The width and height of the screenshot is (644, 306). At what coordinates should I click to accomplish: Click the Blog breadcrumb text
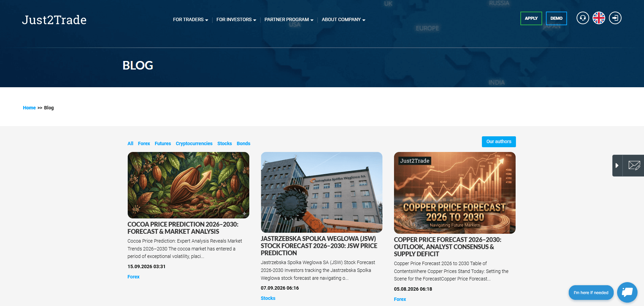(x=49, y=108)
